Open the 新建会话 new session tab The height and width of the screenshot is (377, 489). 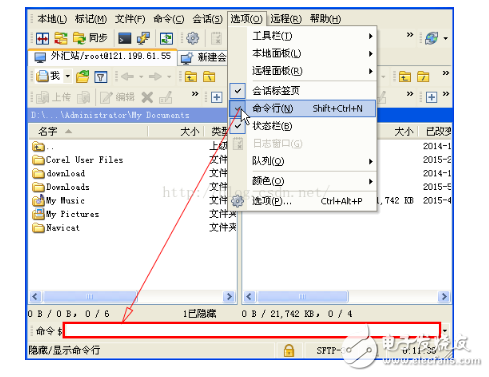pyautogui.click(x=203, y=57)
